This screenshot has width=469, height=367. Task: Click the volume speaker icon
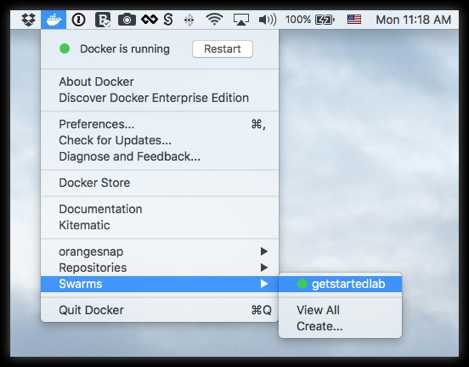pos(267,20)
